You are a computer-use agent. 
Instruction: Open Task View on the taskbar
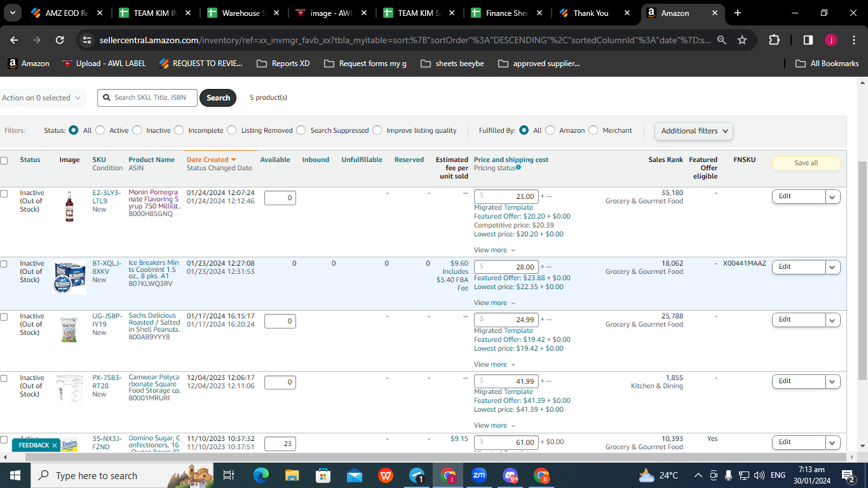click(x=229, y=475)
